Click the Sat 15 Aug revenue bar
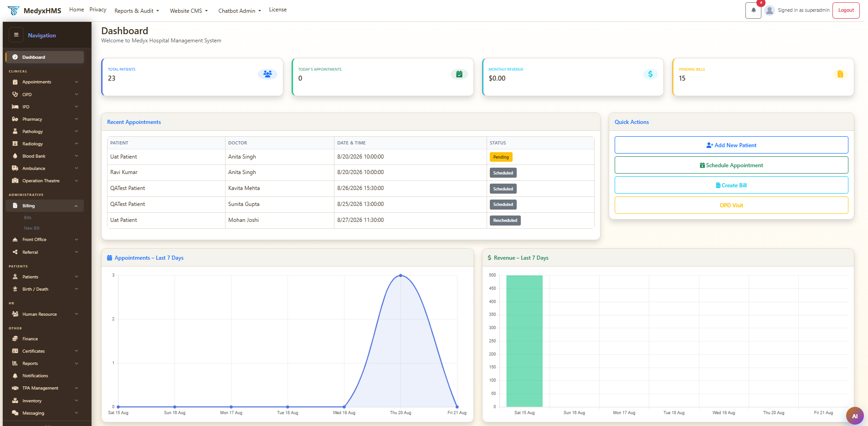The width and height of the screenshot is (868, 426). coord(524,341)
